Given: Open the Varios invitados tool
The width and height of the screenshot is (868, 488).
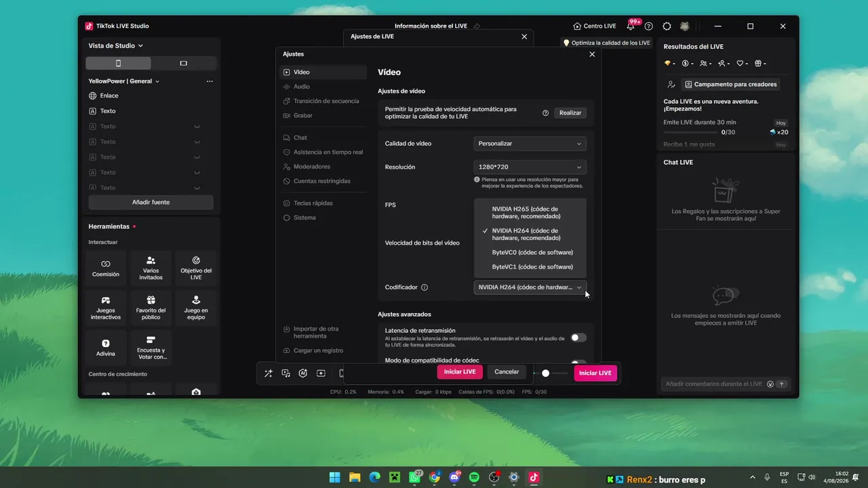Looking at the screenshot, I should click(x=151, y=268).
